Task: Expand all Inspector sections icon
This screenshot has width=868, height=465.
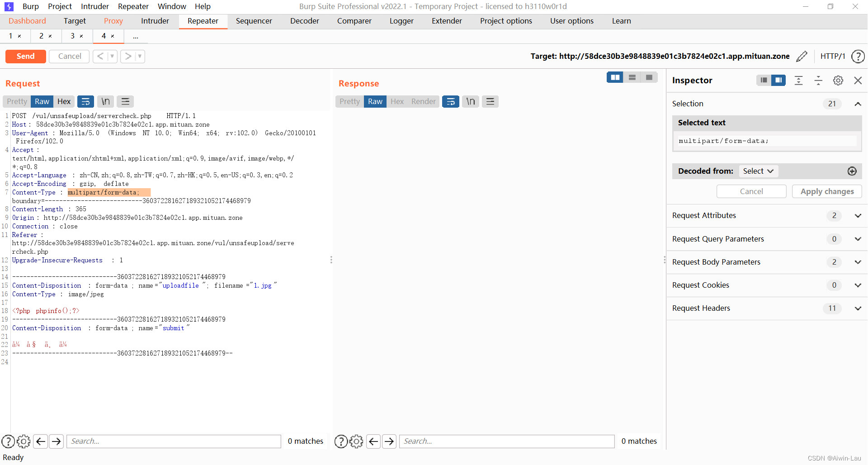Action: 799,80
